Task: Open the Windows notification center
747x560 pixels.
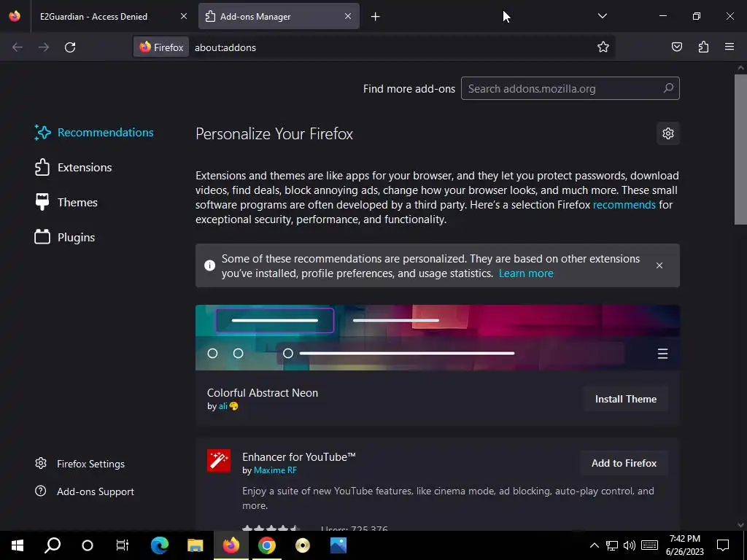Action: 723,545
